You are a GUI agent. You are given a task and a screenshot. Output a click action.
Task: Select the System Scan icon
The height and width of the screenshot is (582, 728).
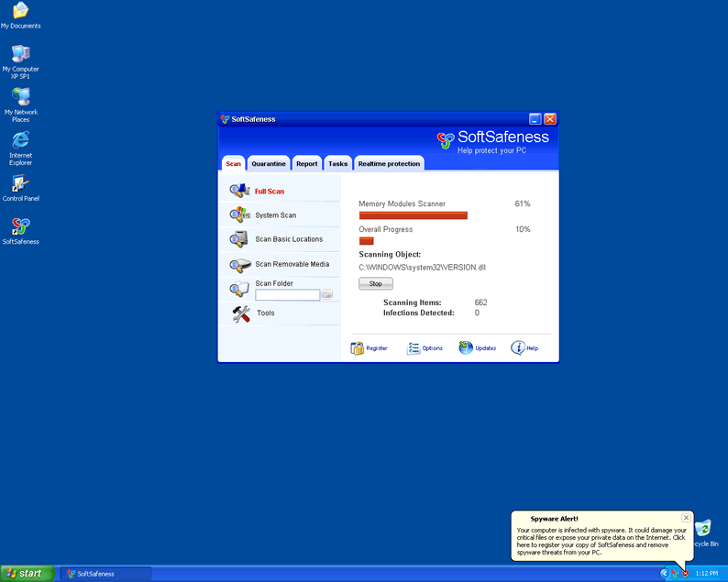pos(239,214)
